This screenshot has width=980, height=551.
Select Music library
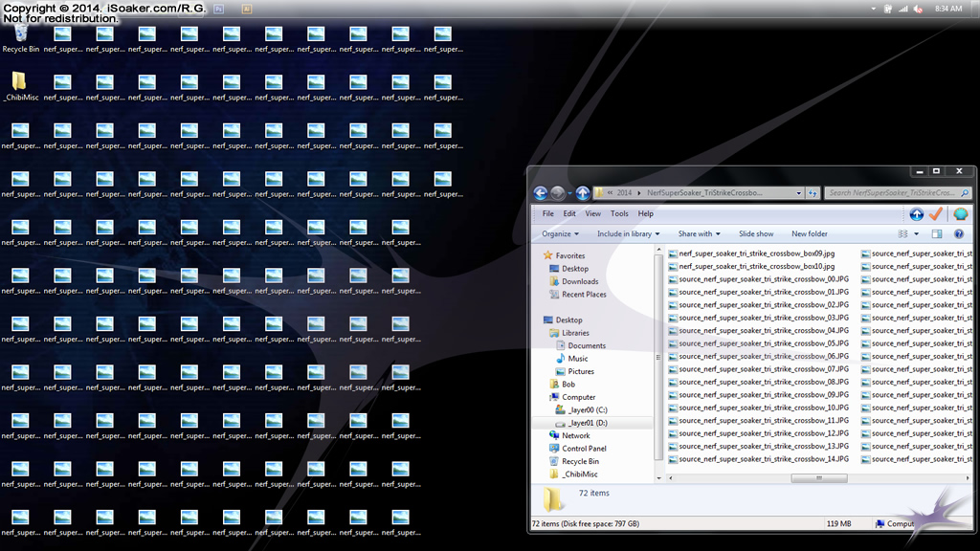[x=572, y=359]
